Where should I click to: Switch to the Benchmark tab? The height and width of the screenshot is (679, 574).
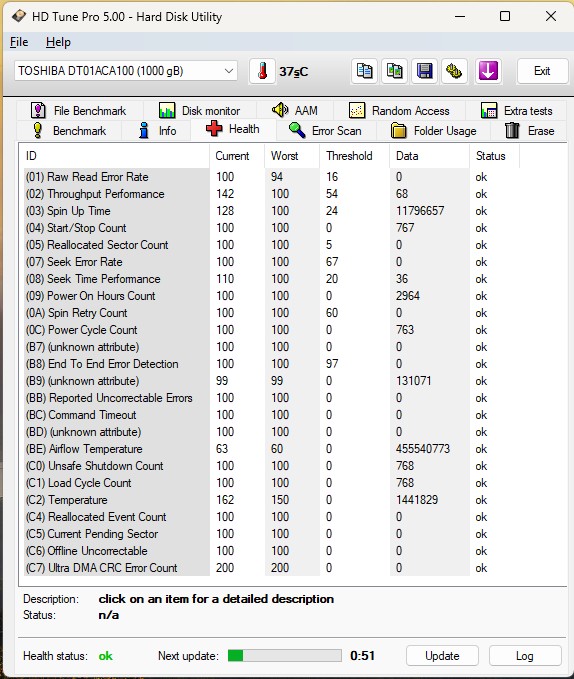click(69, 131)
